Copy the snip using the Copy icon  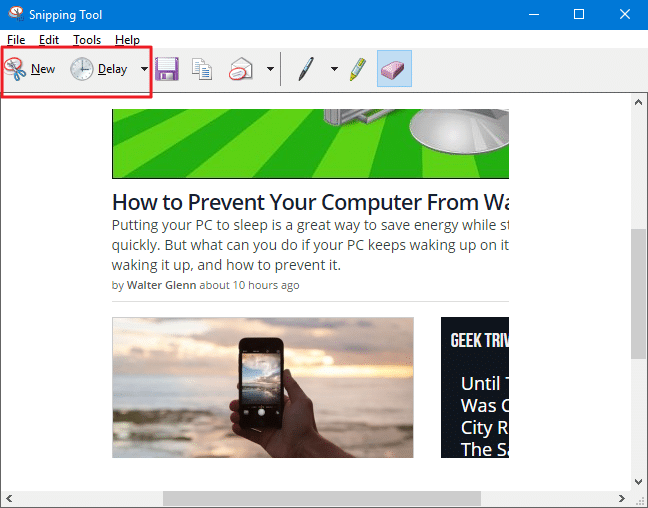(x=202, y=69)
